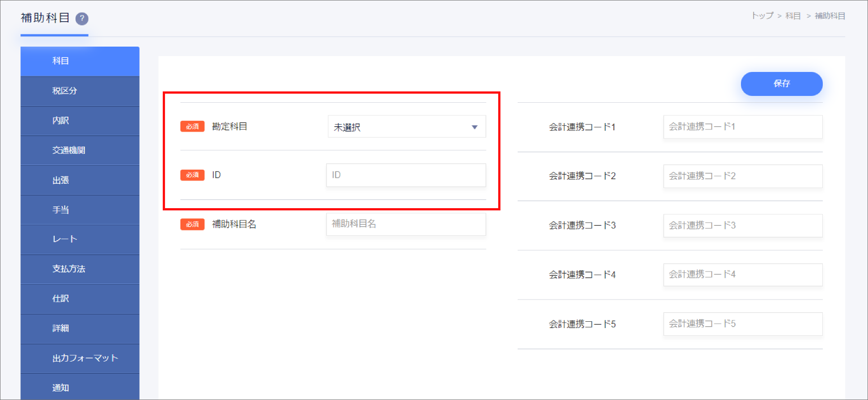Viewport: 868px width, 400px height.
Task: Focus the 補助科目名 text field
Action: click(406, 224)
